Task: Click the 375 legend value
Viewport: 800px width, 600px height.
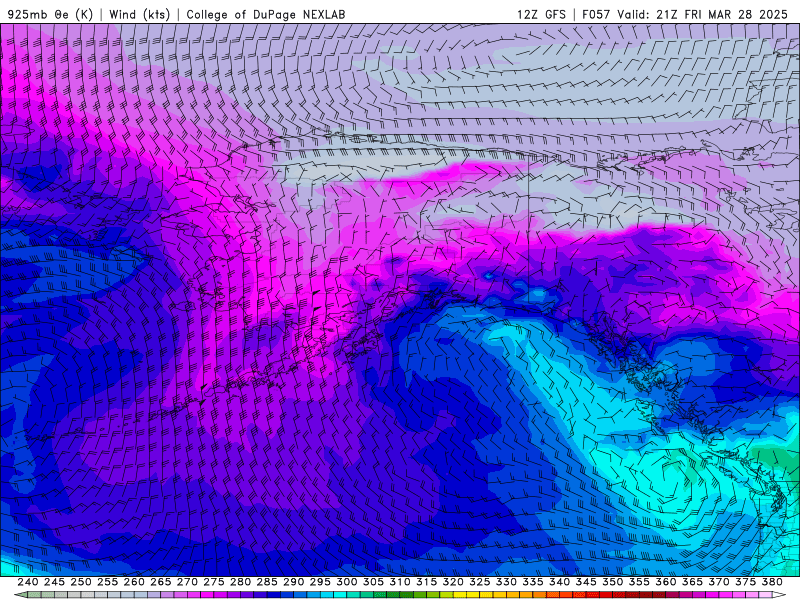Action: pos(745,582)
